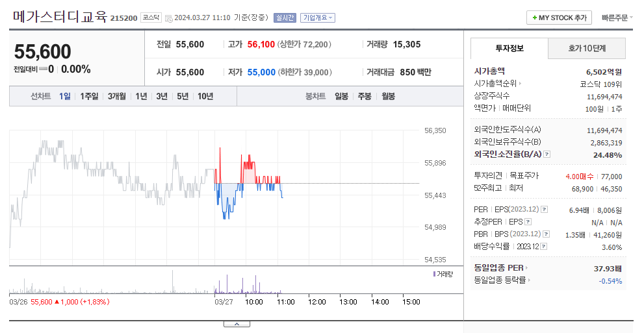Click 상장주식수 value 11,694,474
Viewport: 644px width, 333px height.
[604, 97]
